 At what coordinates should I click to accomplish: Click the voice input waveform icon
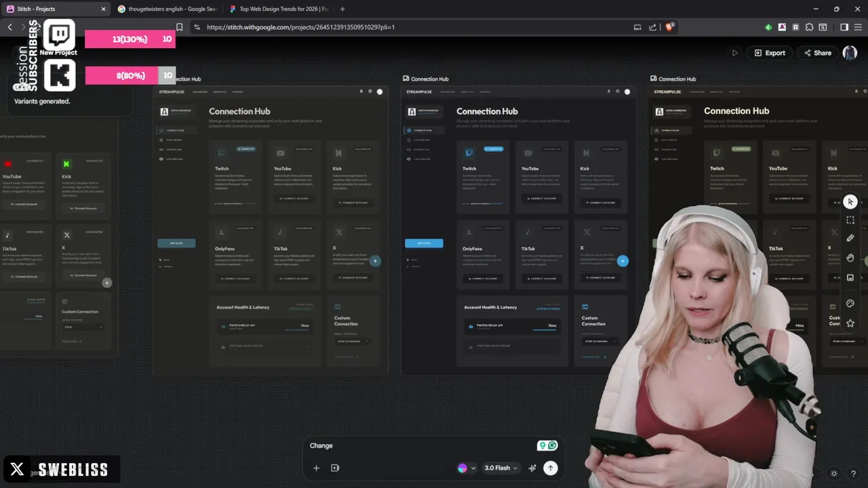[x=532, y=468]
